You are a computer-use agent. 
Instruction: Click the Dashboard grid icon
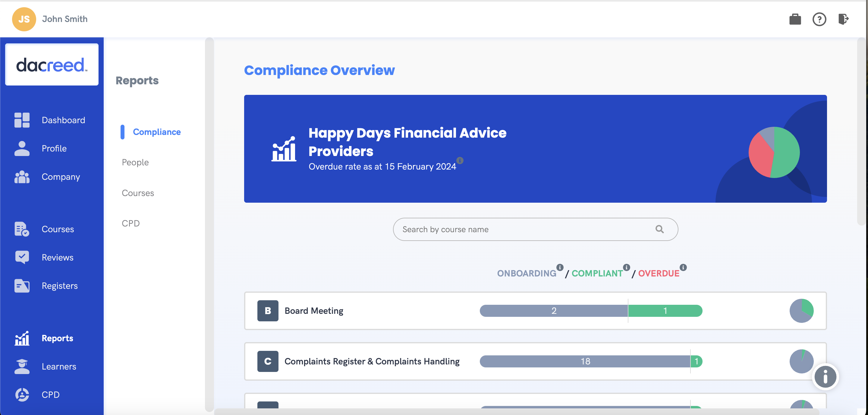22,120
